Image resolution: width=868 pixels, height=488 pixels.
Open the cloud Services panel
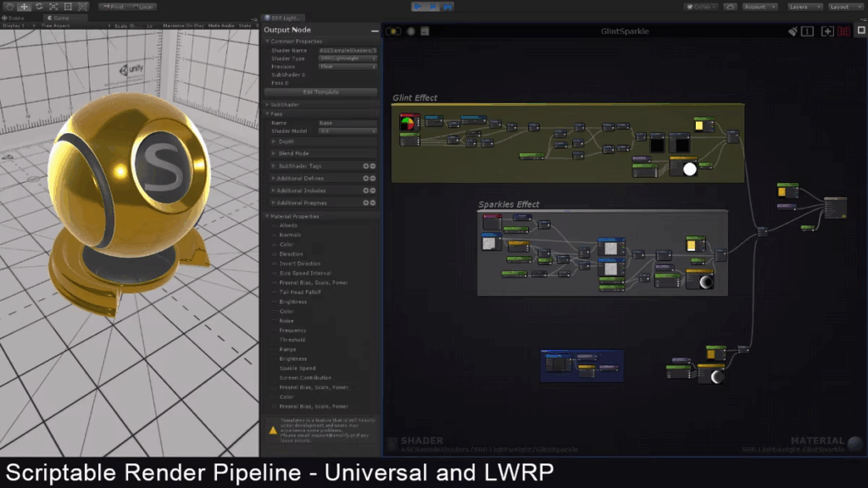click(x=730, y=7)
